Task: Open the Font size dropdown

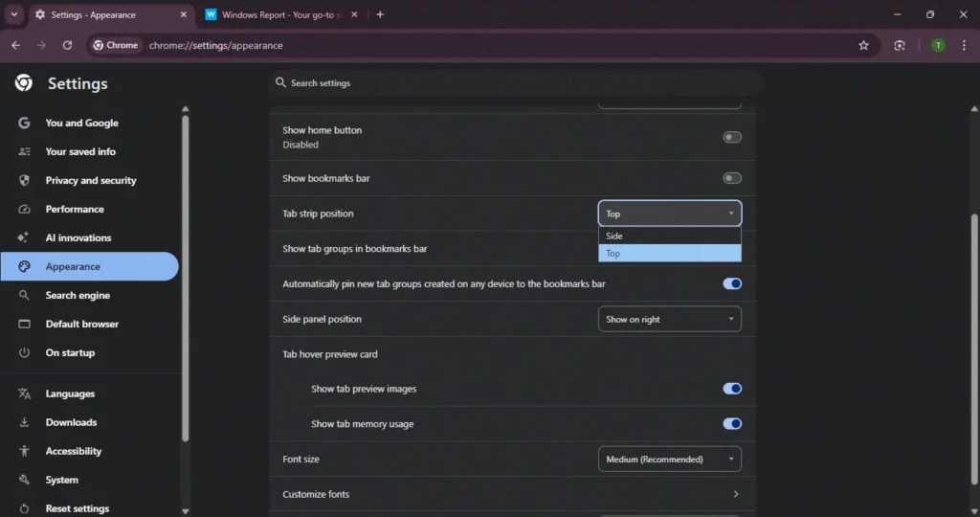Action: [669, 460]
